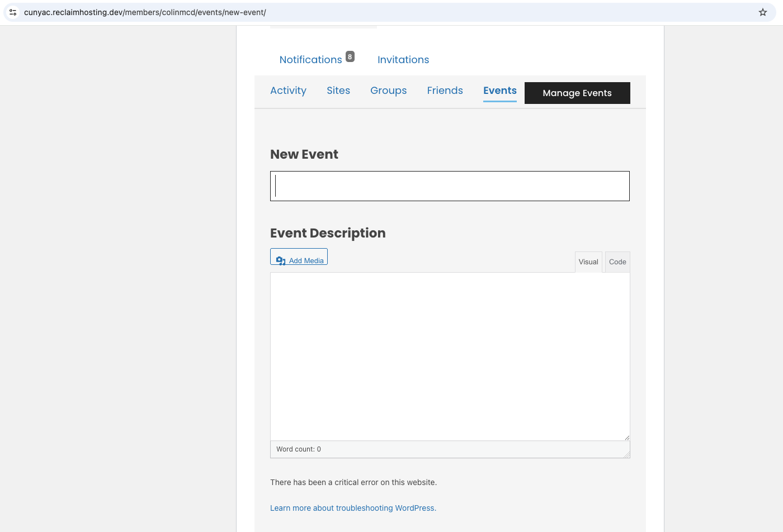Click into the New Event title field

(450, 186)
